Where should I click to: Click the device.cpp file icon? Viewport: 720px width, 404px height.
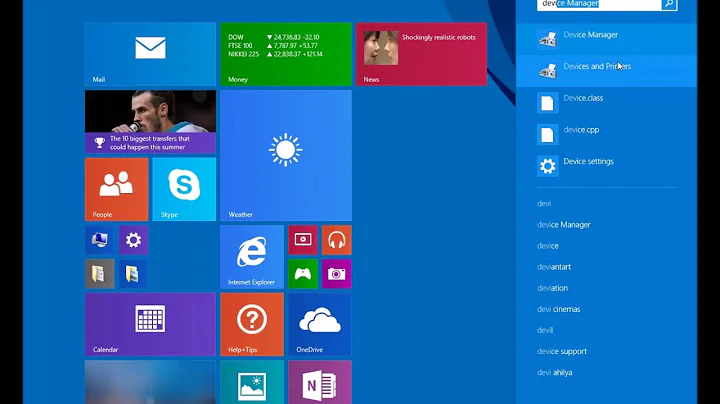pyautogui.click(x=548, y=134)
